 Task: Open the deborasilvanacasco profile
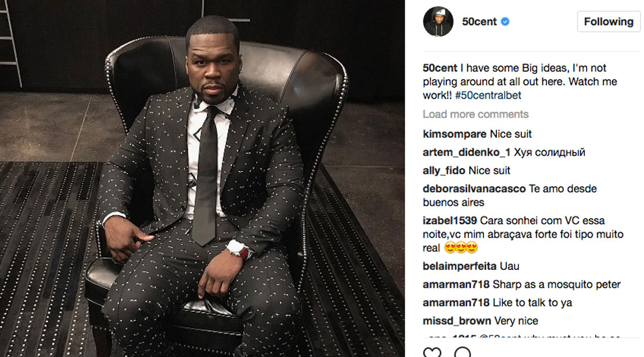(x=474, y=188)
